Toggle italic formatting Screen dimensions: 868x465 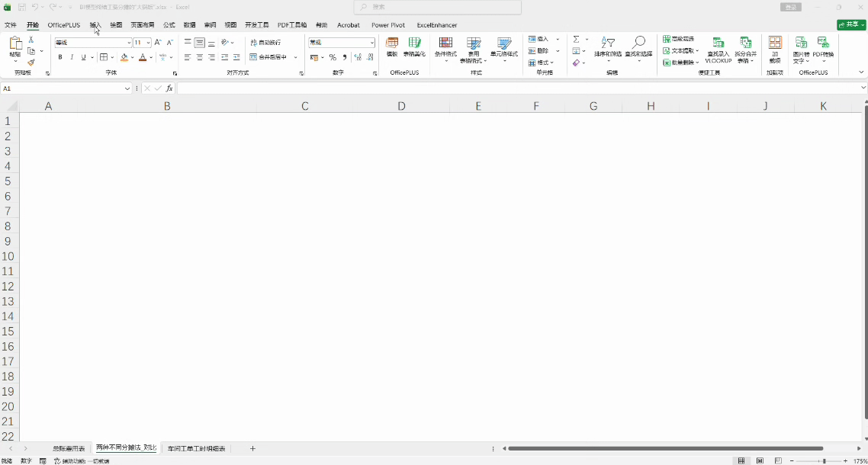click(72, 57)
